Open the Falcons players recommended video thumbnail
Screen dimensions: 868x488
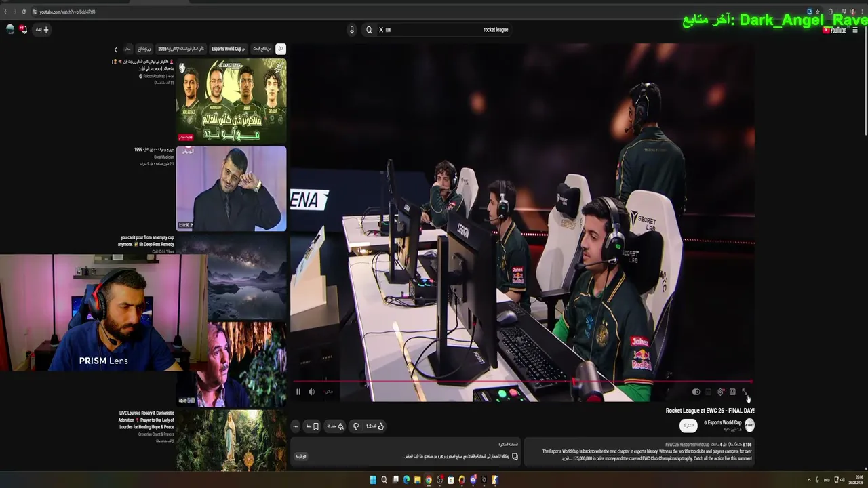231,101
